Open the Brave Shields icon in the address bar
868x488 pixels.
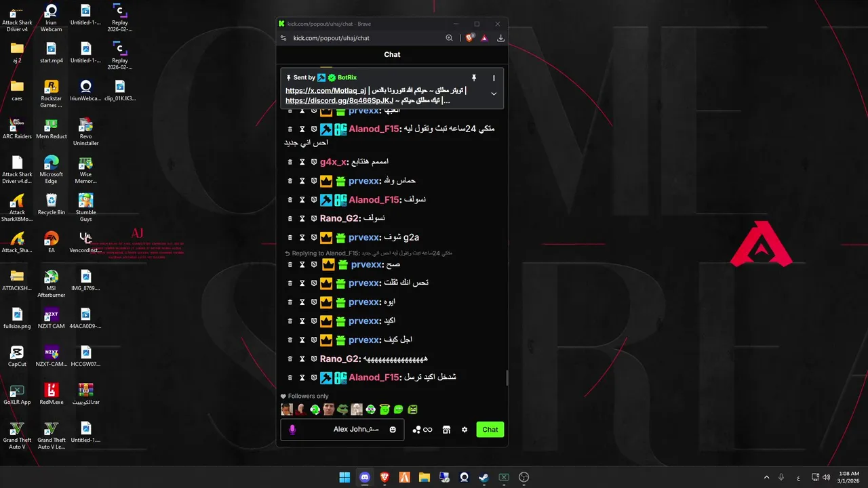[x=469, y=38]
